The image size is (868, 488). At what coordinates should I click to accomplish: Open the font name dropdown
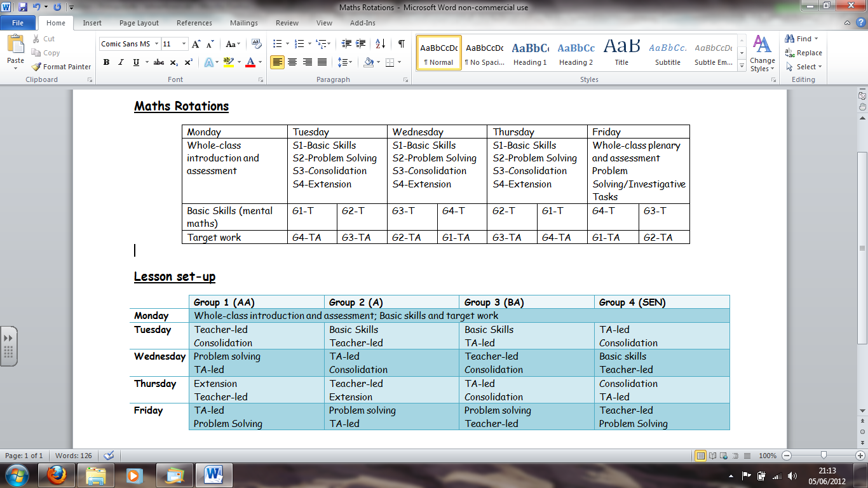click(156, 44)
